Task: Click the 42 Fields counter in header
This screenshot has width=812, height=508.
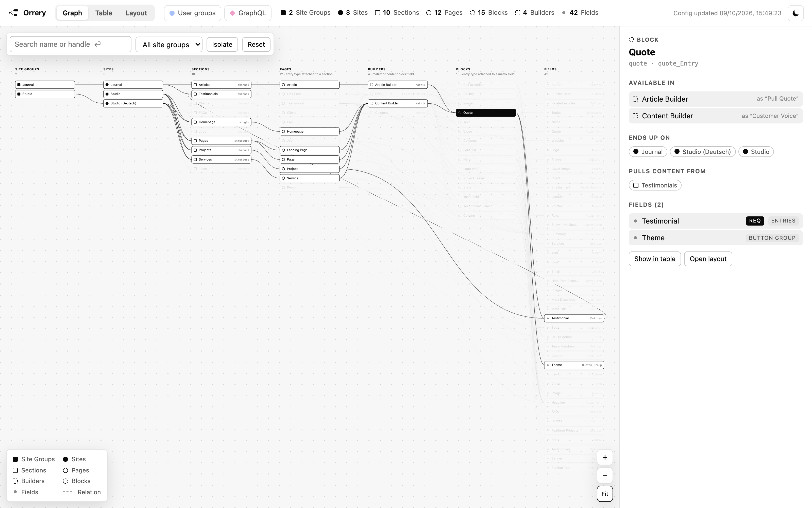Action: 580,13
